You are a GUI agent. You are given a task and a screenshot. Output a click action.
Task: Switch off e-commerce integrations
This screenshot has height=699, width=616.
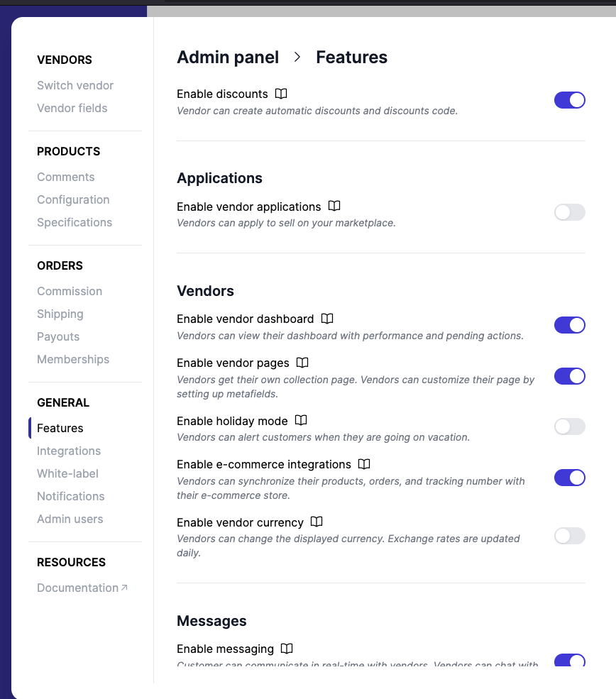[569, 478]
